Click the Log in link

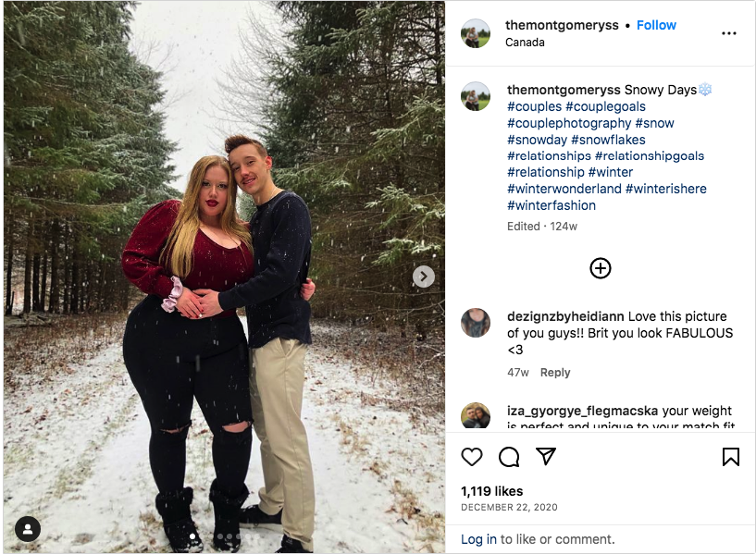pos(478,539)
